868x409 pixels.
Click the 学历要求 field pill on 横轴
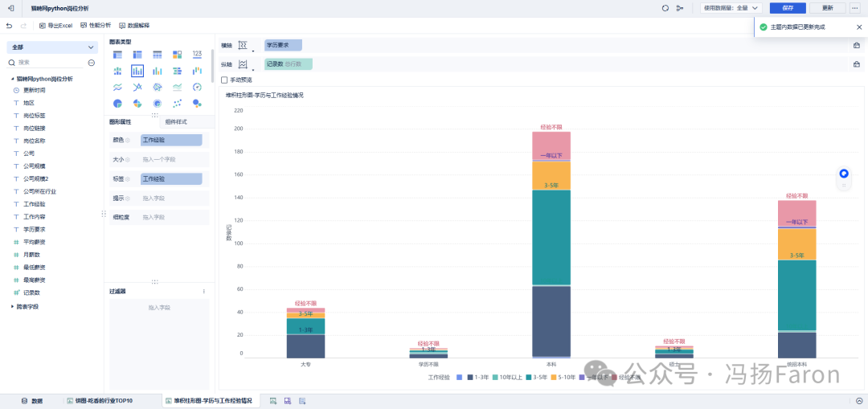[283, 45]
